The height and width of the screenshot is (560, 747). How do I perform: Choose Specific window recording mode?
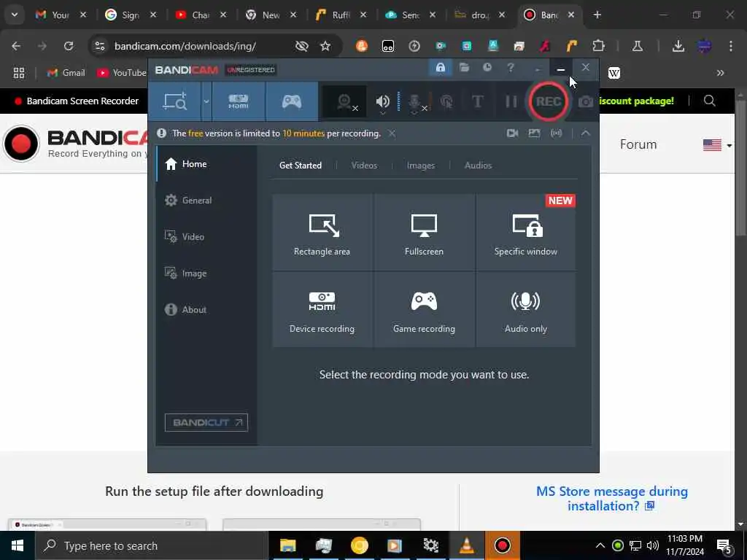point(525,232)
